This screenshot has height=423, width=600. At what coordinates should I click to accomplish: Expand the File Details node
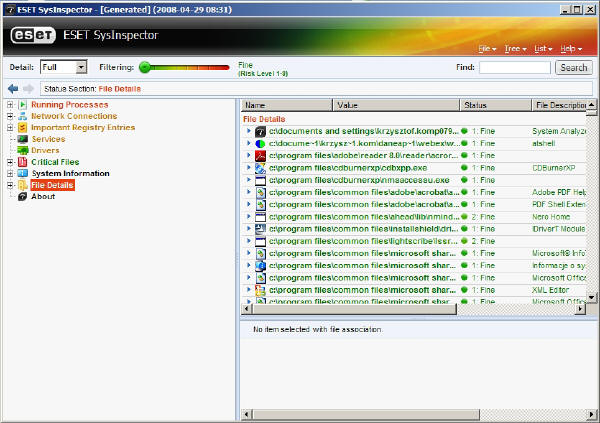[x=10, y=185]
